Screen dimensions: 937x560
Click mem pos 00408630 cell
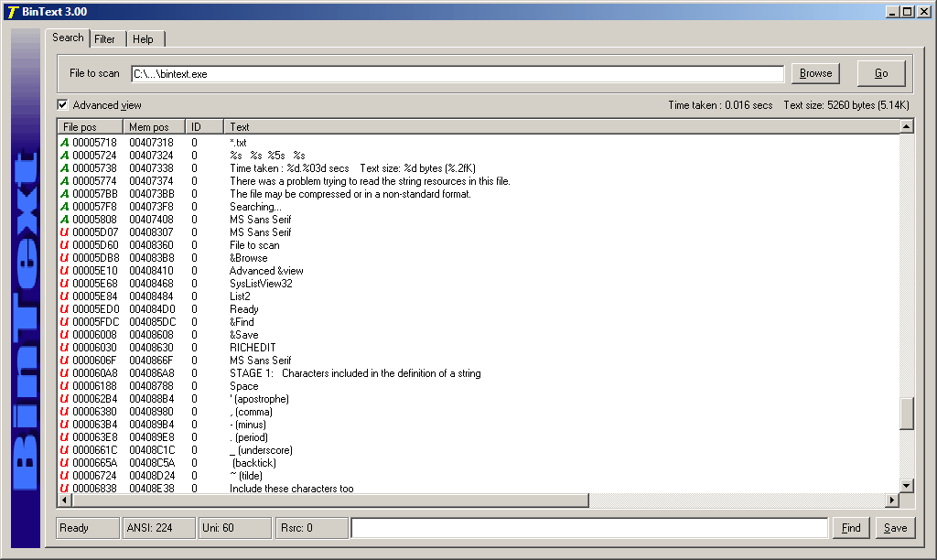point(151,348)
